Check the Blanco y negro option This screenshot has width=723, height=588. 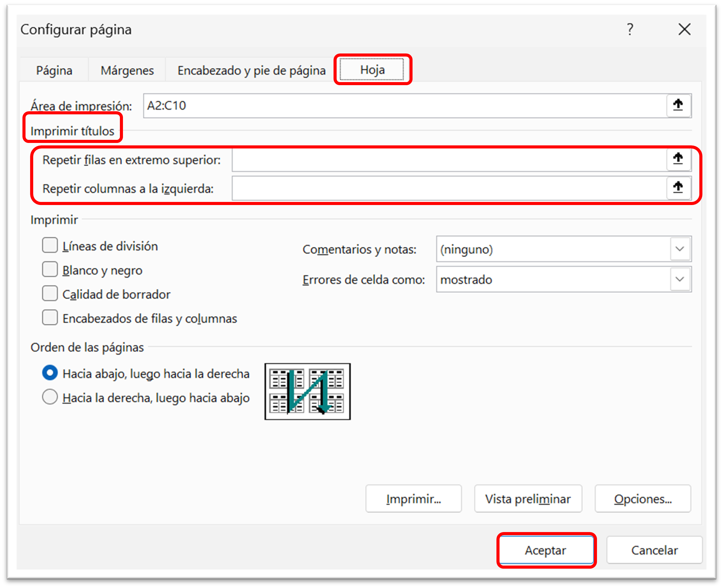coord(50,270)
